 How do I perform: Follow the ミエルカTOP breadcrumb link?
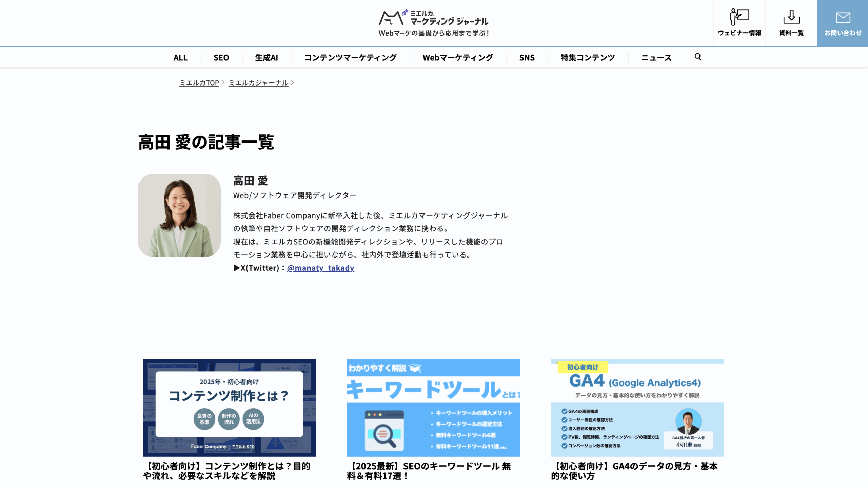pyautogui.click(x=199, y=83)
